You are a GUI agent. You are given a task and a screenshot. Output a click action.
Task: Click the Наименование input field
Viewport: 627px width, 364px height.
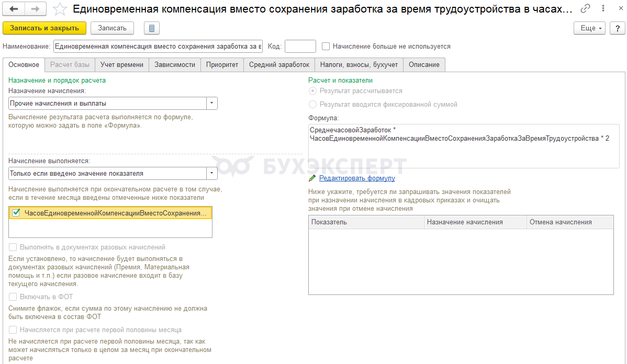pyautogui.click(x=158, y=47)
